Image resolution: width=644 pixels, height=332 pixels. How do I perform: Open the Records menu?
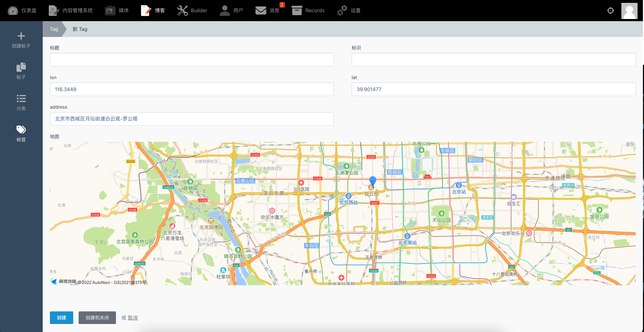coord(308,11)
